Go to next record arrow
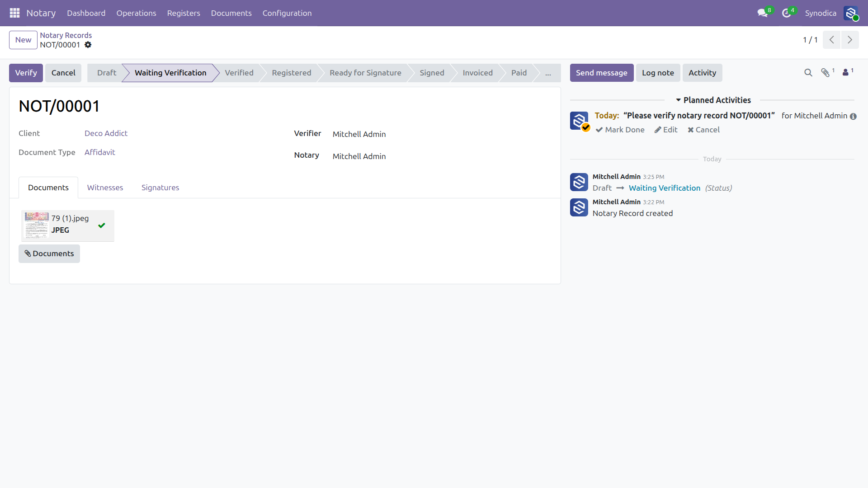Image resolution: width=868 pixels, height=488 pixels. tap(850, 40)
